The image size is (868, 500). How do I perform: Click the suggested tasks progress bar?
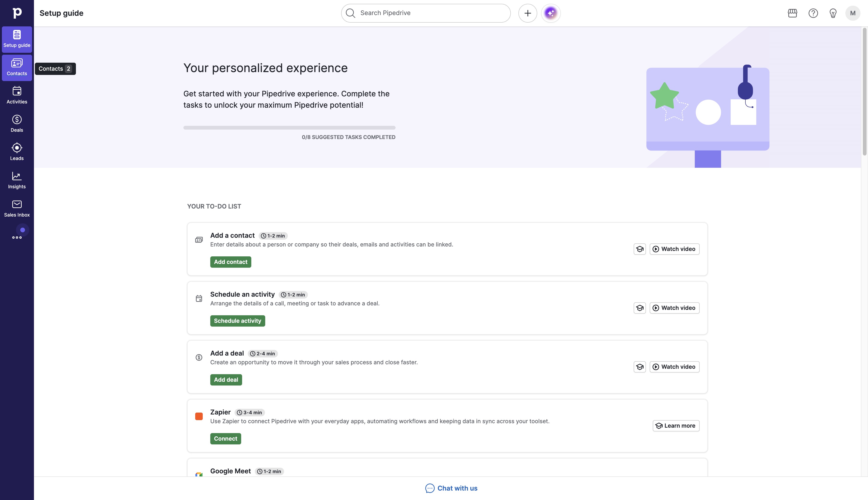289,127
